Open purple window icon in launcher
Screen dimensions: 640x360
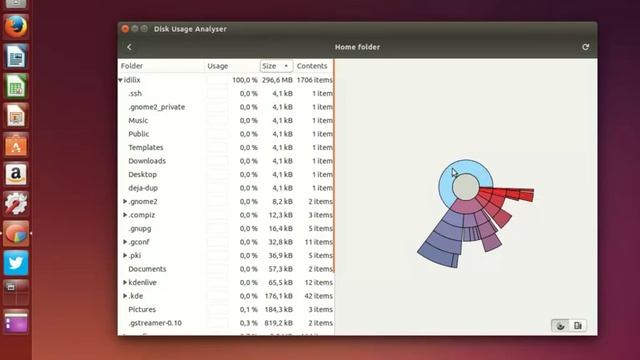16,322
